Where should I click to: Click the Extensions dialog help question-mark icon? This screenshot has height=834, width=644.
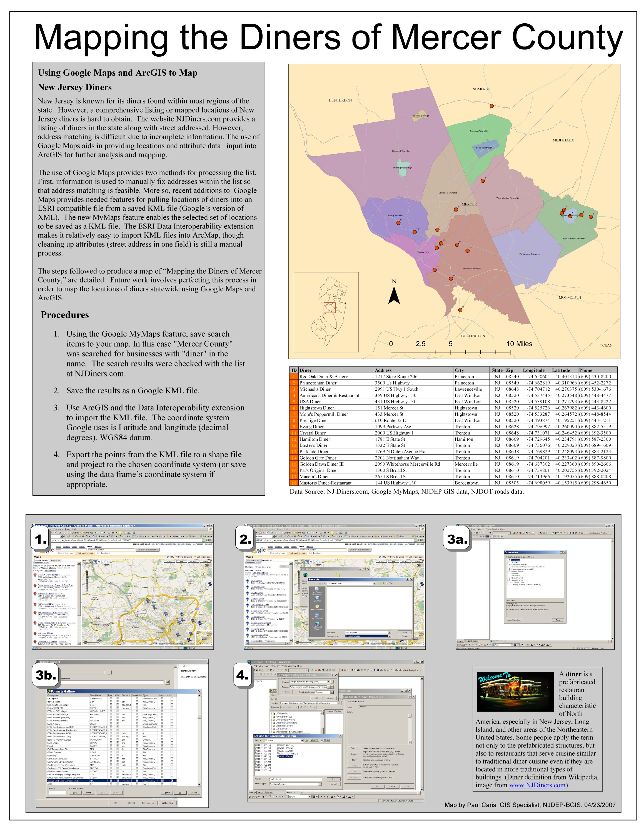561,552
